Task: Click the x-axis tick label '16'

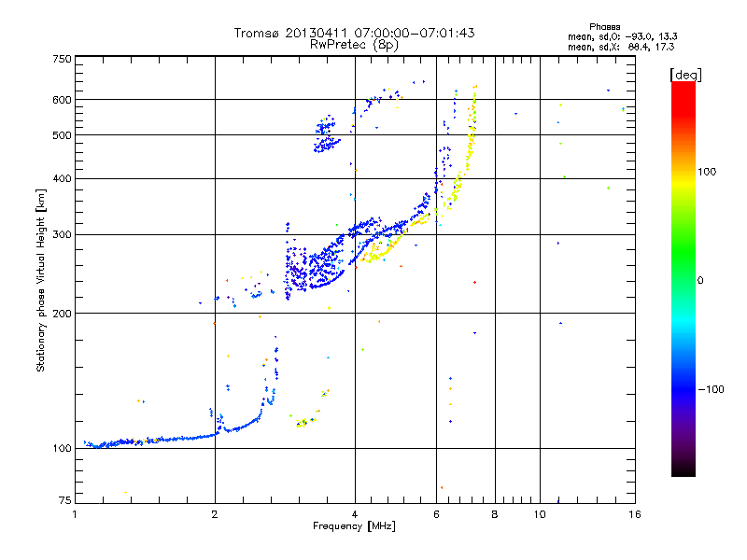Action: [635, 514]
